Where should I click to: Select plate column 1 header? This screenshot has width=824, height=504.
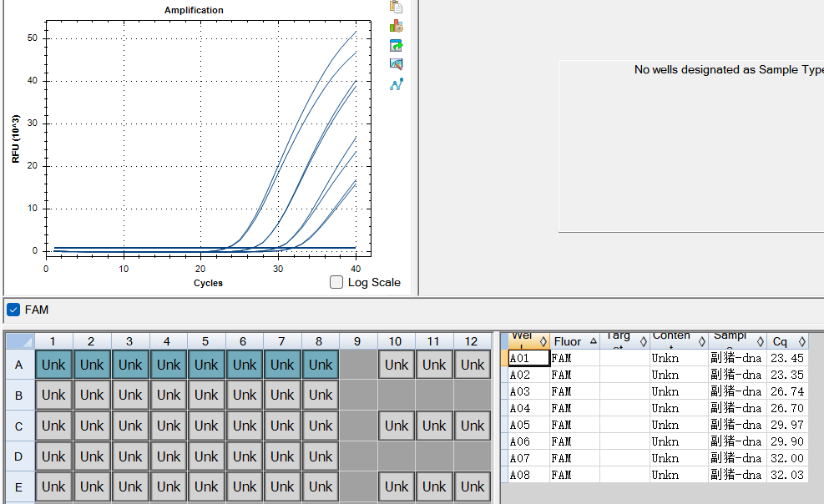[53, 341]
